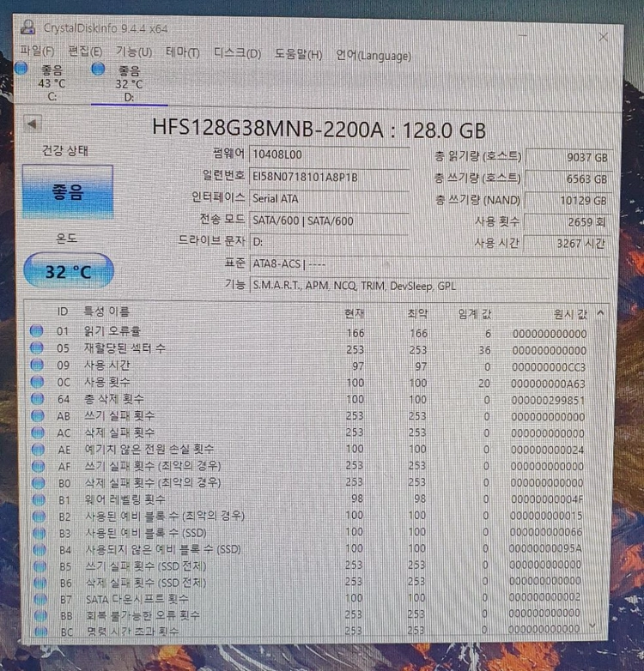The image size is (644, 671).
Task: Click the CrystalDiskInfo title bar app icon
Action: coord(27,27)
